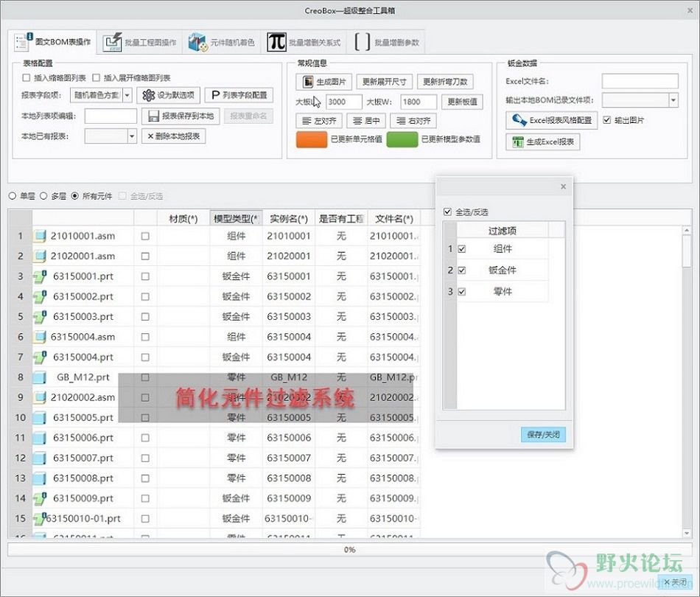Click 更新折弯刀数 button
The width and height of the screenshot is (700, 597).
(x=445, y=82)
